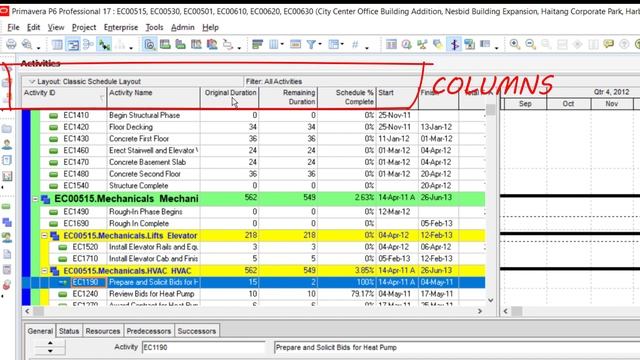Click the yellow speech bubble discussion icon
Image resolution: width=640 pixels, height=360 pixels.
(609, 44)
